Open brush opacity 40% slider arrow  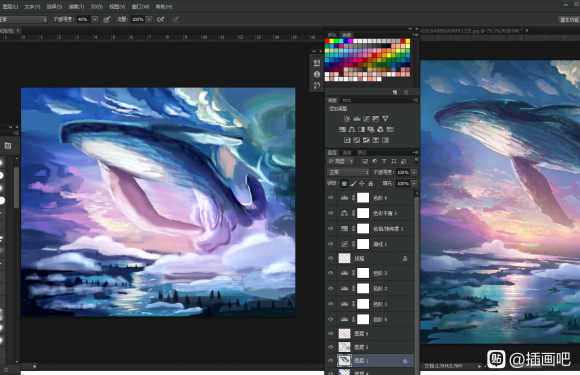click(x=95, y=20)
